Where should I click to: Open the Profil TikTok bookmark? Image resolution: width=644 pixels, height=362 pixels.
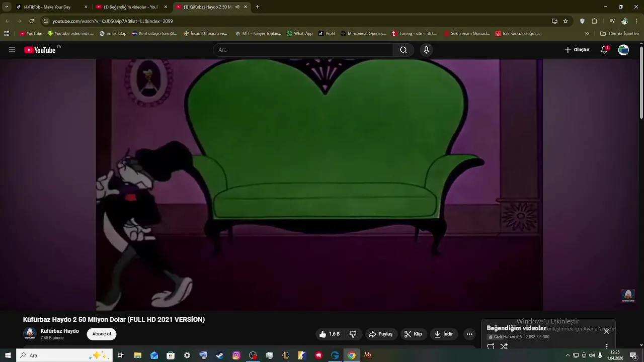[327, 34]
